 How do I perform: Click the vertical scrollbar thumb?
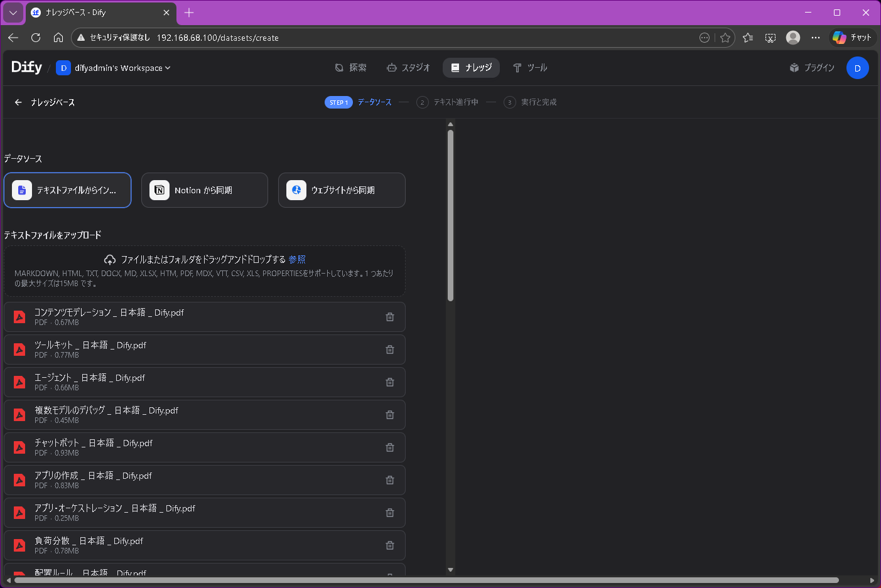coord(450,215)
